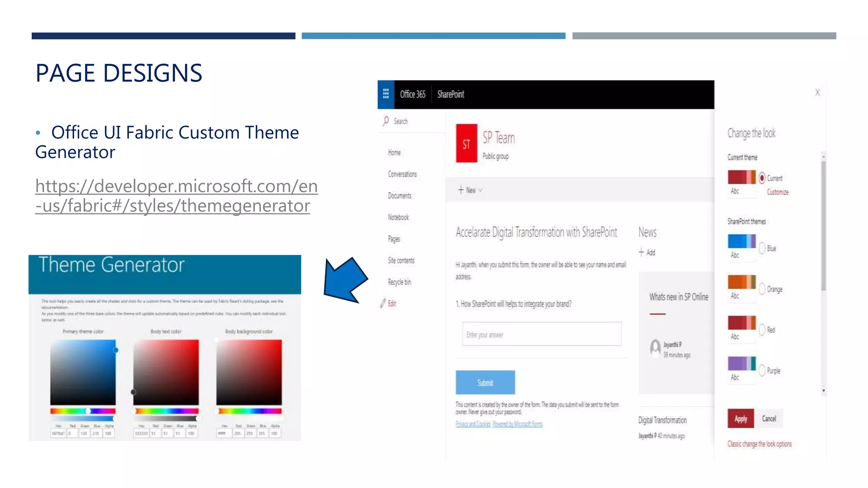Open Classic change the look options link
This screenshot has height=488, width=868.
pos(759,444)
